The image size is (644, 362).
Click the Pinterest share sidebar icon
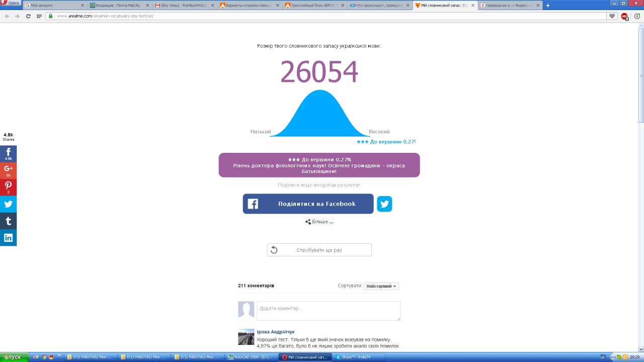tap(8, 187)
